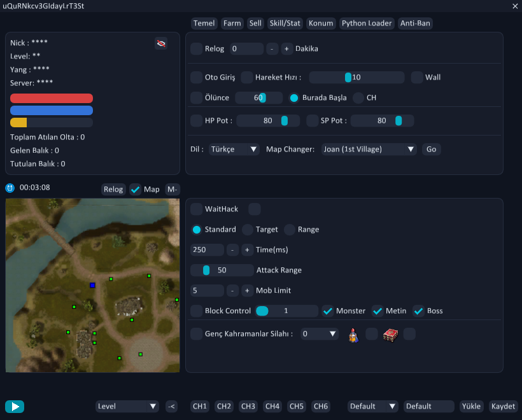Click the blue player marker on minimap
The width and height of the screenshot is (522, 420).
pyautogui.click(x=92, y=285)
